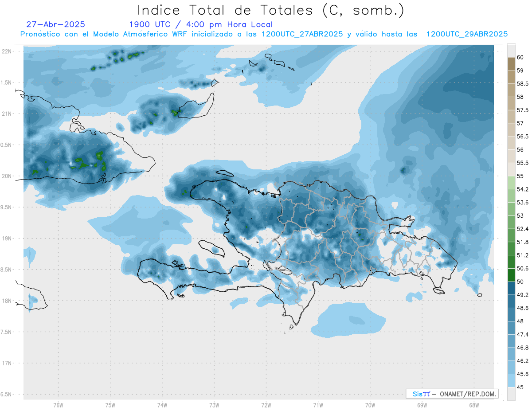Viewport: 532px width, 411px height.
Task: Click the latitude label '19N'
Action: 7,239
